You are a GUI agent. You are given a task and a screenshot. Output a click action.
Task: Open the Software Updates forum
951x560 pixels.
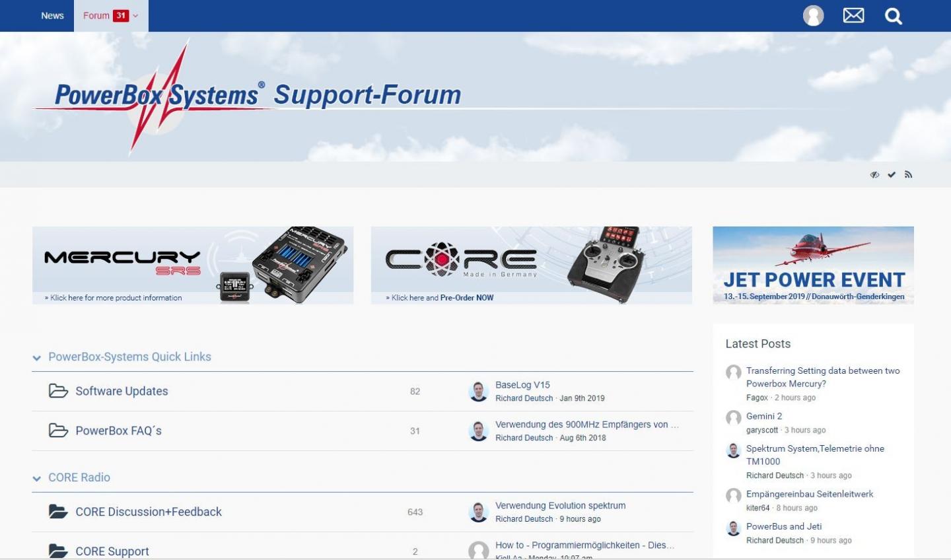click(122, 391)
